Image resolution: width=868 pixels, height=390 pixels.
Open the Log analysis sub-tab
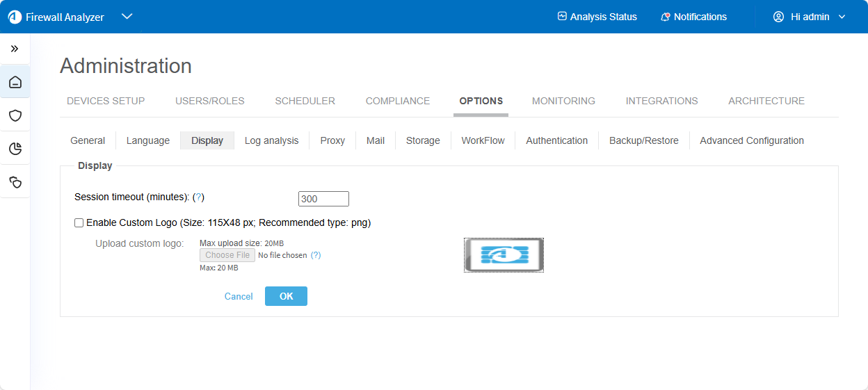[271, 140]
